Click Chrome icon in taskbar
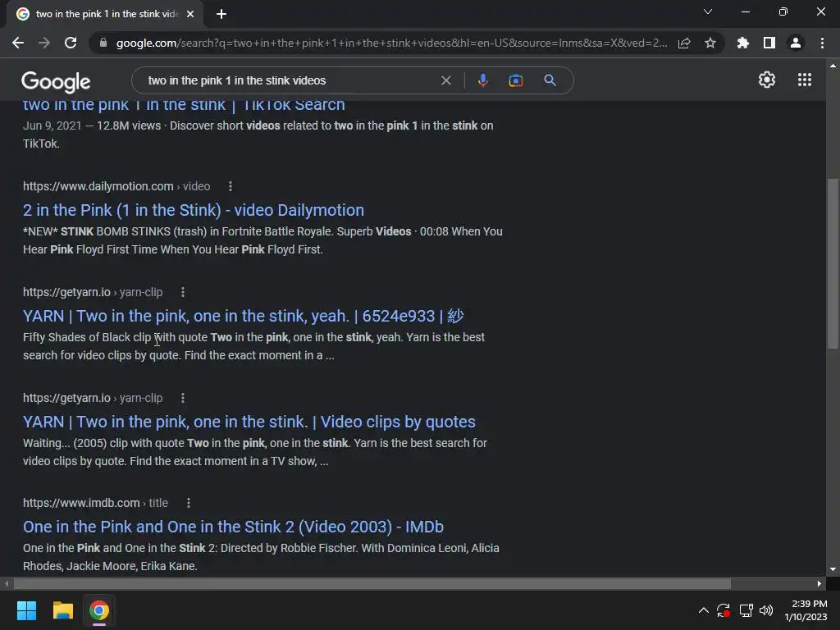This screenshot has height=630, width=840. tap(99, 610)
